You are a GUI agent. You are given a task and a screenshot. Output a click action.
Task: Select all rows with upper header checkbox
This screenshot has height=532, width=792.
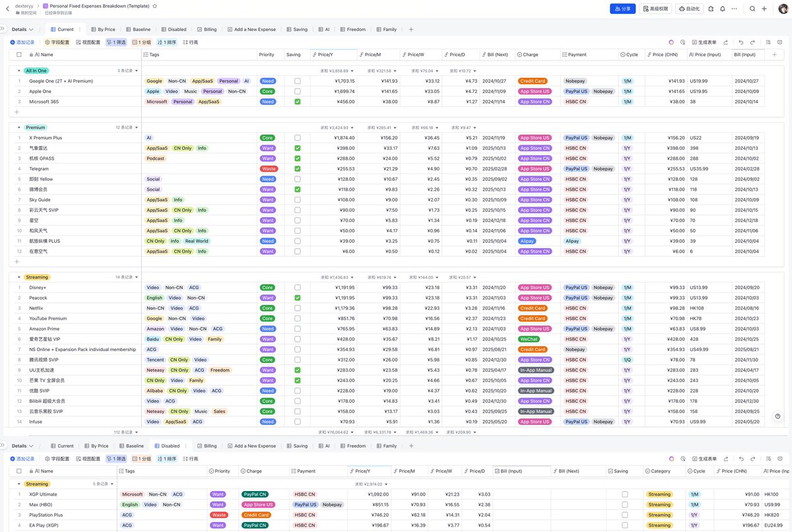tap(18, 55)
